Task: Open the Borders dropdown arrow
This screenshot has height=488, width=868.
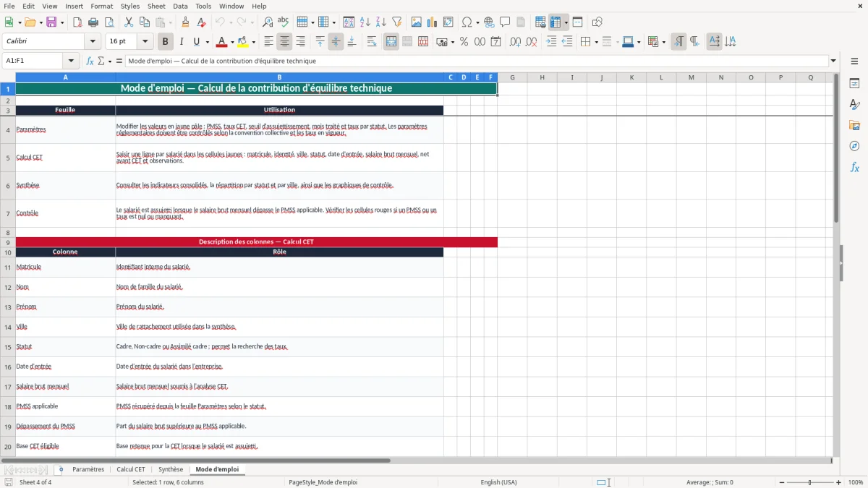Action: click(x=595, y=42)
